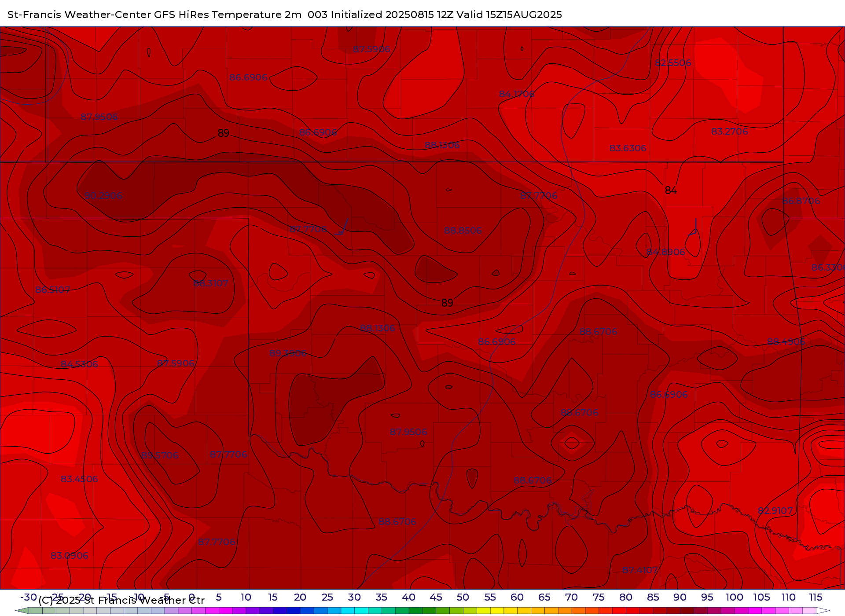The width and height of the screenshot is (845, 616).
Task: Click the temperature value 87.4107
Action: click(x=640, y=570)
